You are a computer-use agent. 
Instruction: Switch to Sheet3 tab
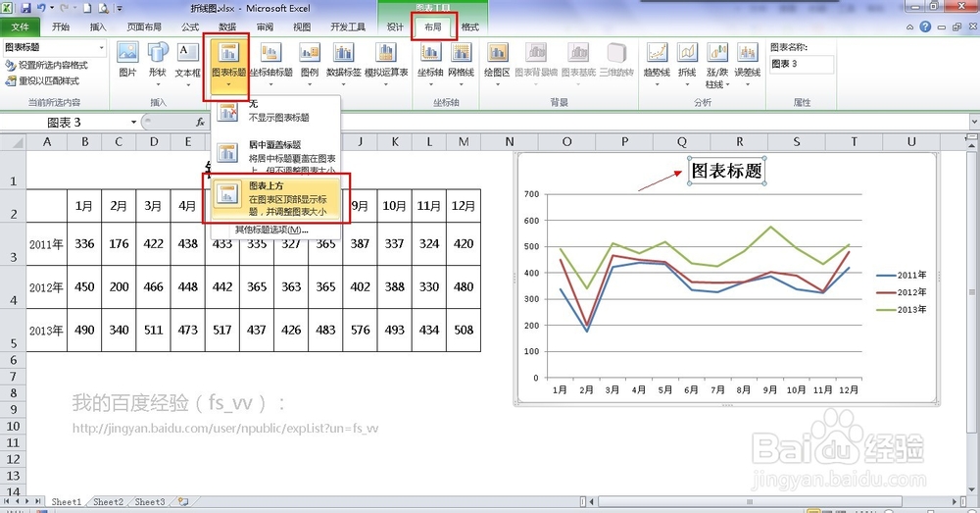[x=150, y=502]
